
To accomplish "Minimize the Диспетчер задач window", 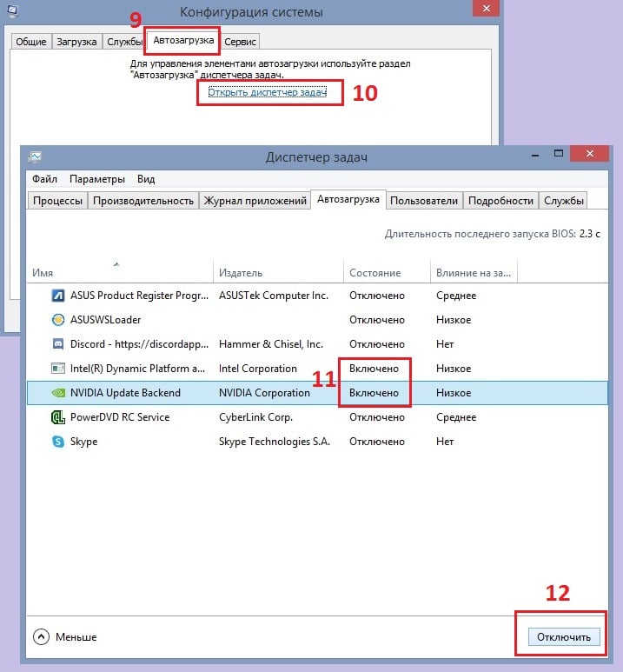I will click(x=534, y=155).
